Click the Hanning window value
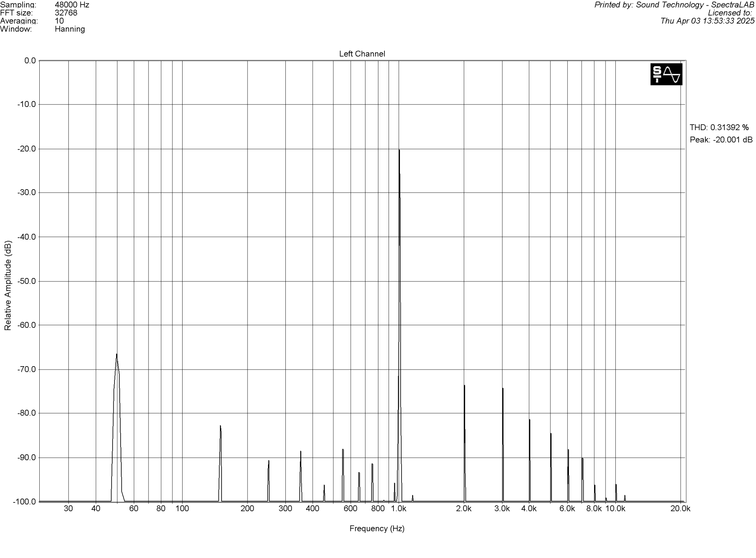Viewport: 756px width, 558px height. point(70,29)
